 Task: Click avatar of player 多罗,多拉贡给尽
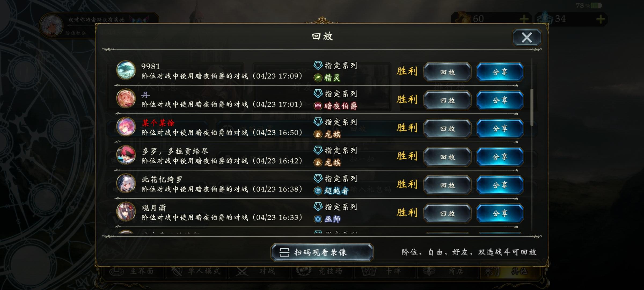(126, 155)
